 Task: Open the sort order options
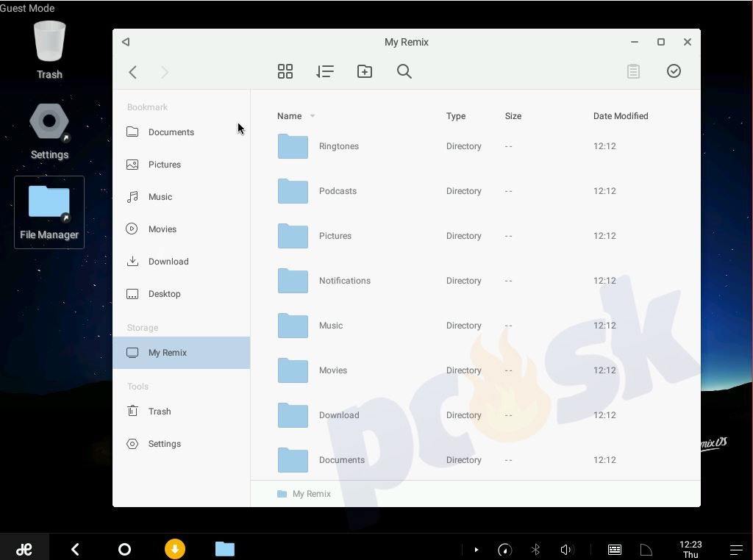(325, 71)
